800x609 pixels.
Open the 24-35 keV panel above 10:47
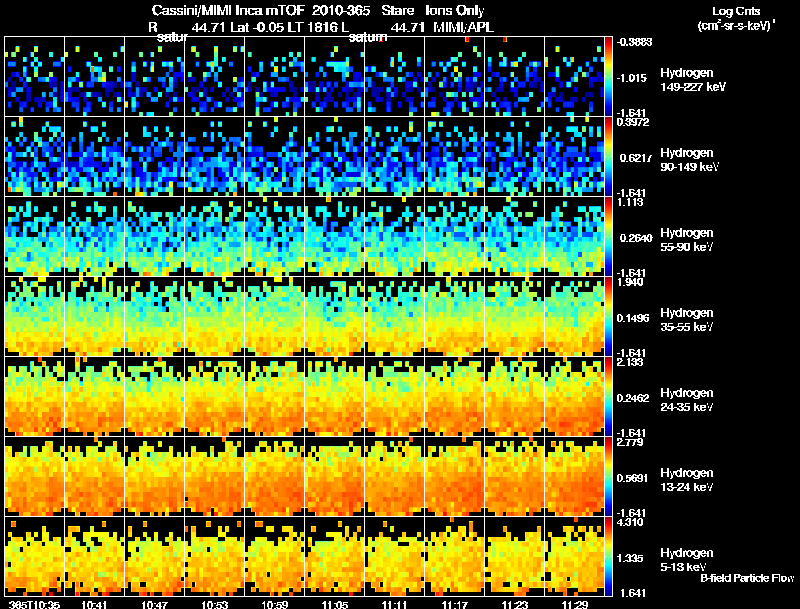click(x=155, y=397)
